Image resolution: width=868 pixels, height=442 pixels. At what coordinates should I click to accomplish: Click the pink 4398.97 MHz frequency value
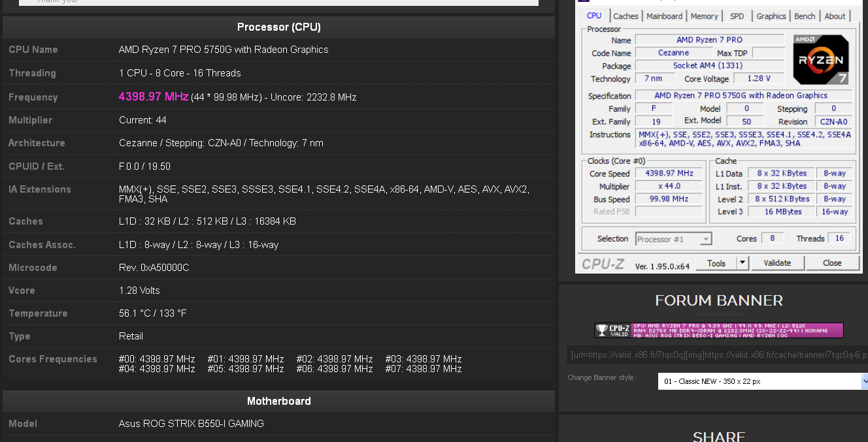(x=154, y=97)
